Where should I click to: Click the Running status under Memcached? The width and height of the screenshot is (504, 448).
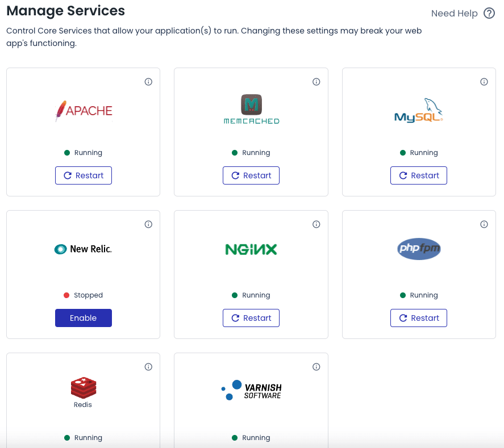(x=251, y=153)
